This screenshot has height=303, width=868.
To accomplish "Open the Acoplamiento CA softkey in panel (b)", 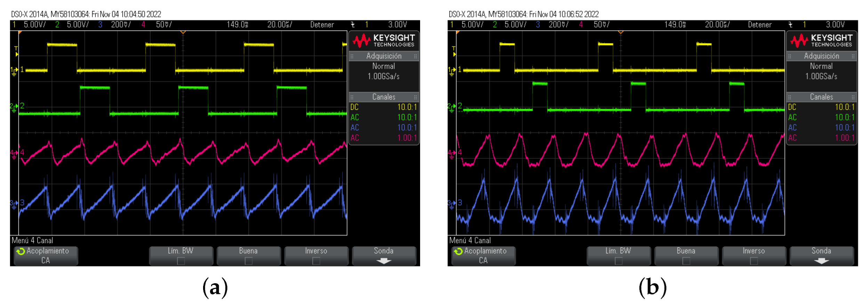I will click(x=483, y=256).
